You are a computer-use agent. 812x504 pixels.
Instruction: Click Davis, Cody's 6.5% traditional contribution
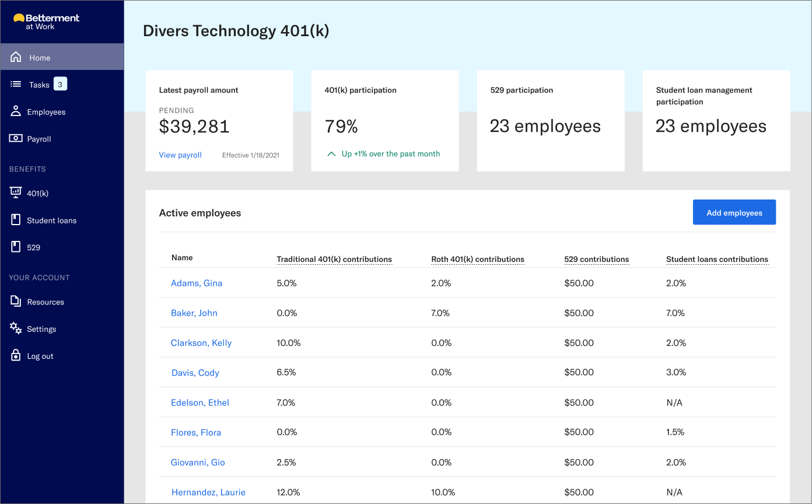point(286,372)
